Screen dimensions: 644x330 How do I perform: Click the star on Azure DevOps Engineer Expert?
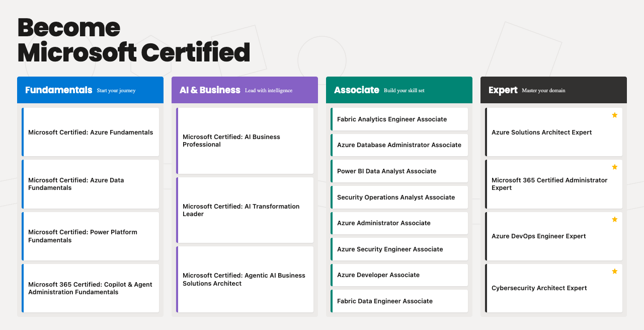[614, 220]
